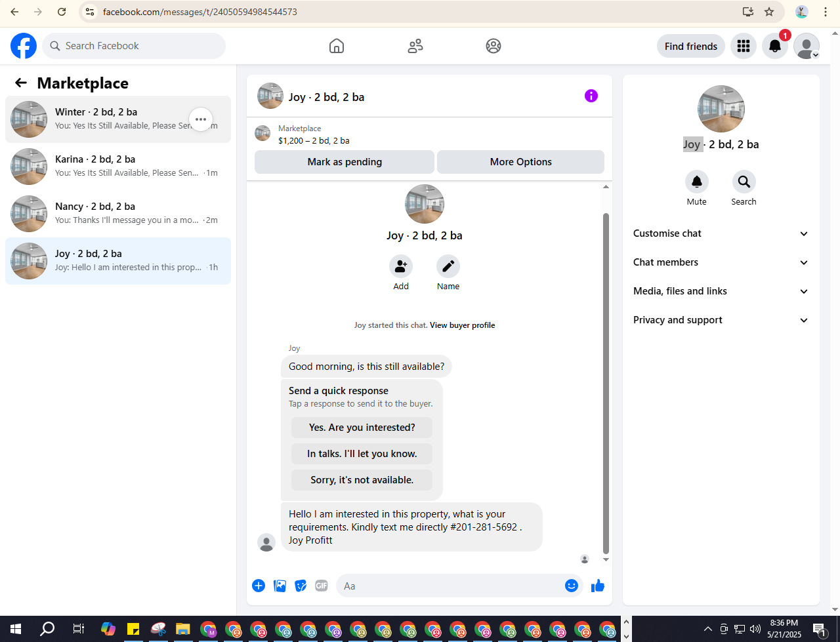
Task: Open the emoji picker in composer
Action: 572,586
